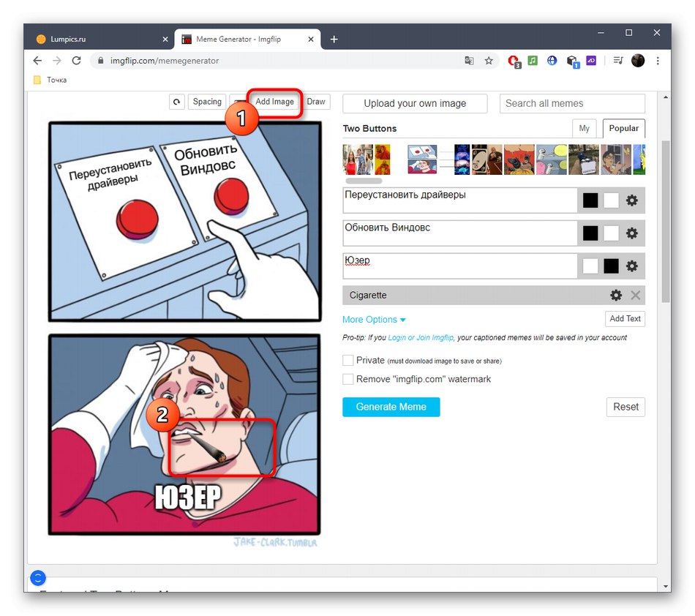
Task: Select the Change My Mind meme thumbnail
Action: (x=583, y=159)
